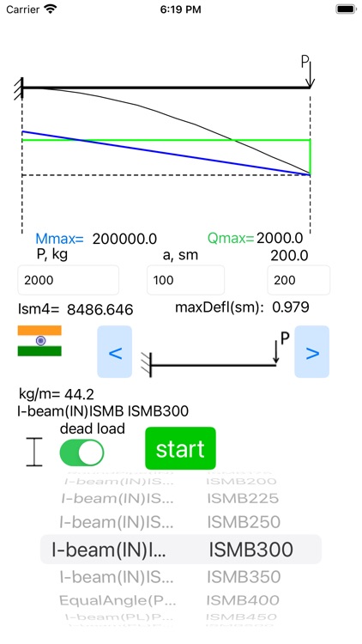The width and height of the screenshot is (362, 644).
Task: Tap the 6:19 PM clock
Action: click(x=181, y=9)
